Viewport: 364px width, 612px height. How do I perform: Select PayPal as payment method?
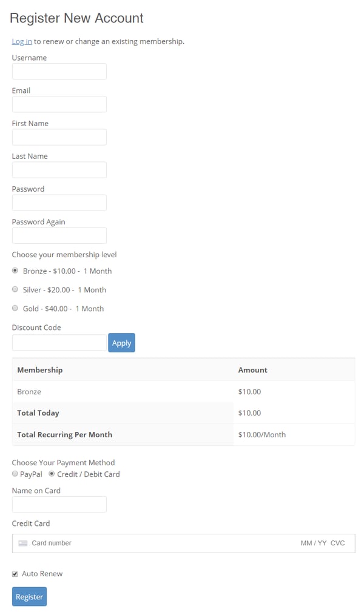15,474
